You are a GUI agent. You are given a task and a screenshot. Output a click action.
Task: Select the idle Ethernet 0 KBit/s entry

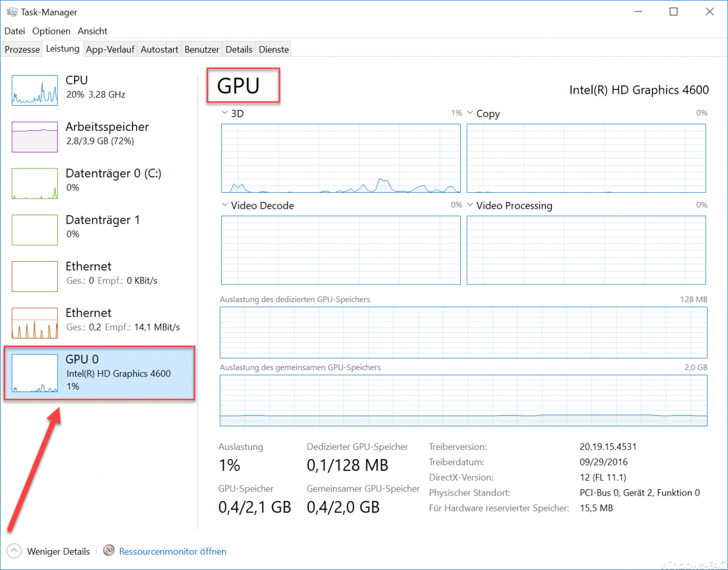[99, 276]
